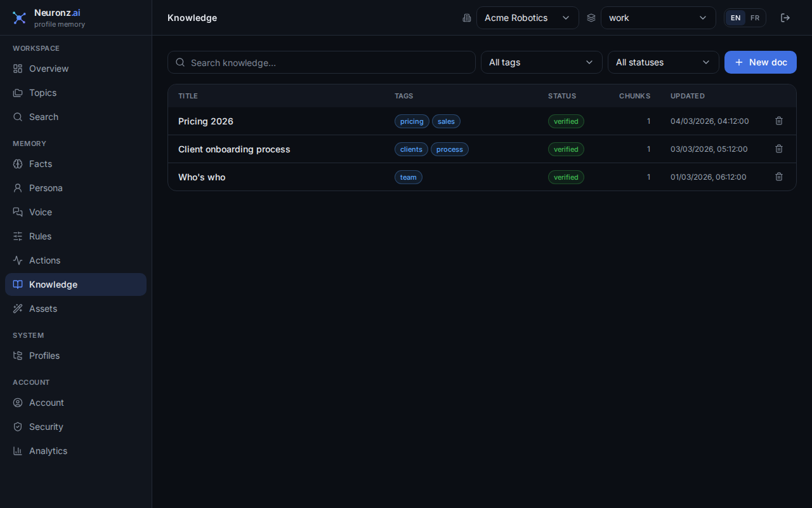The width and height of the screenshot is (812, 508).
Task: Open the Acme Robotics organization dropdown
Action: [x=528, y=18]
